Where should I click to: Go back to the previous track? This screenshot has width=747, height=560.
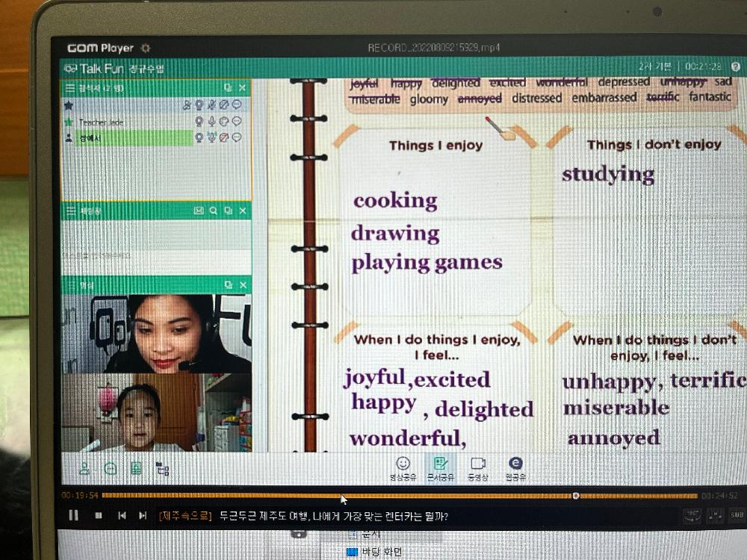click(122, 515)
